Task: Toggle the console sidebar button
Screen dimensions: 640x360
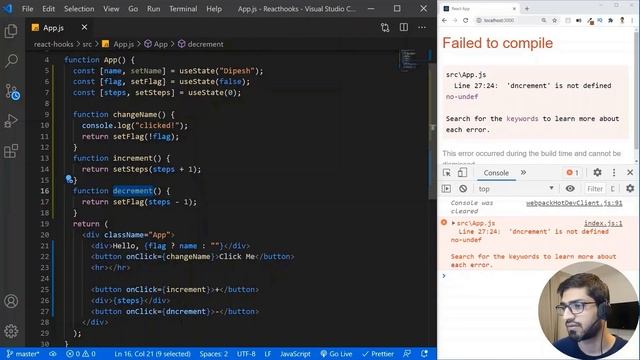Action: (446, 189)
